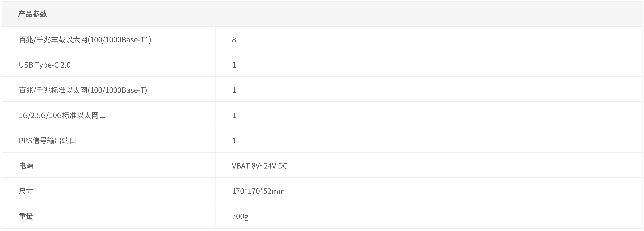Click the USB Type-C 2.0 value 1

234,65
